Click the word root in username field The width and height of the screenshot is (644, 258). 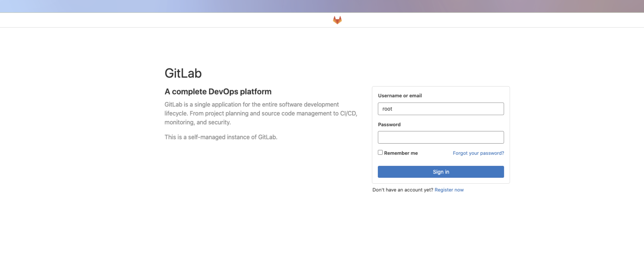(x=387, y=109)
